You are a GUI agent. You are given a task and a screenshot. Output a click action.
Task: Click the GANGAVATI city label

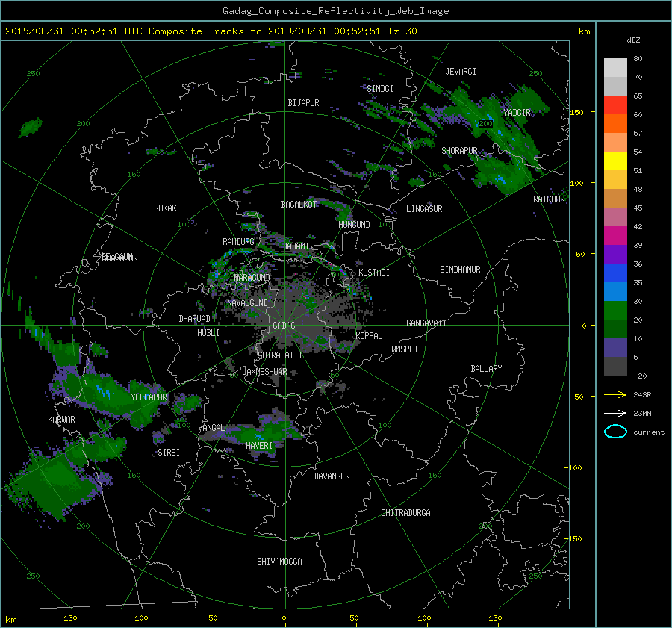point(426,323)
